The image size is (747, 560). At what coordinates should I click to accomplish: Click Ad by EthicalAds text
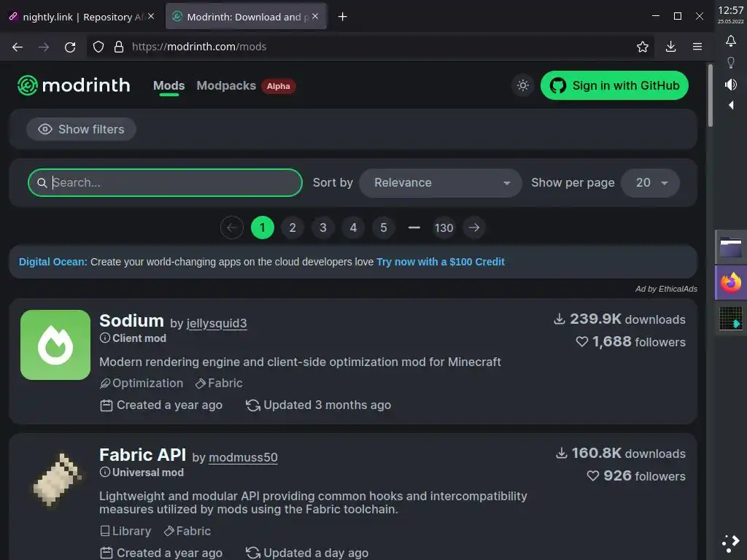click(666, 289)
